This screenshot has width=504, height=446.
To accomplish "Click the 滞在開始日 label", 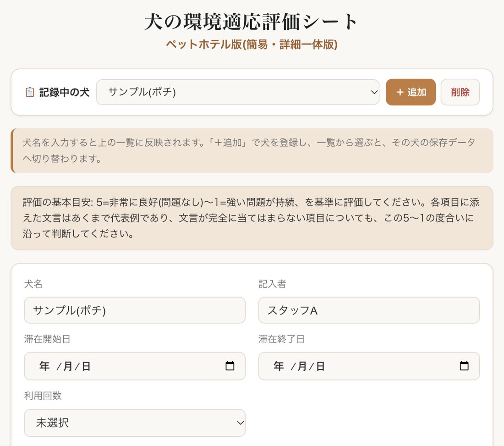I will [x=47, y=339].
